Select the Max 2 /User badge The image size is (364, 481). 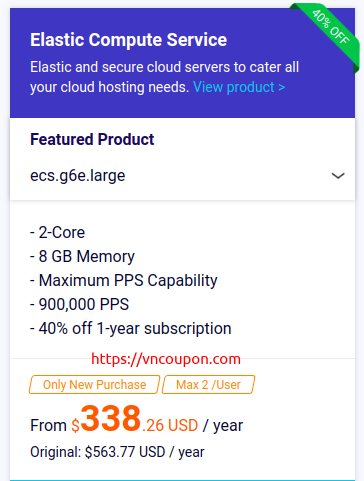pos(208,385)
